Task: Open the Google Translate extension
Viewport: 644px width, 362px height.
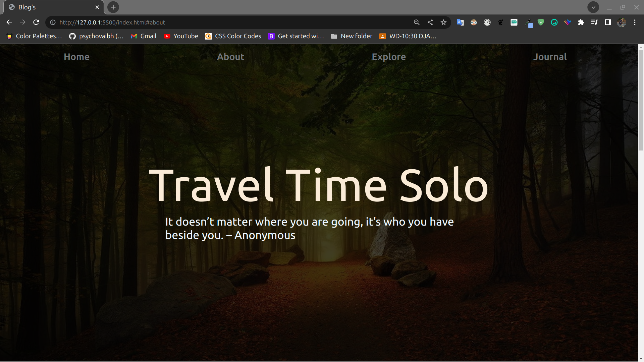Action: pyautogui.click(x=460, y=22)
